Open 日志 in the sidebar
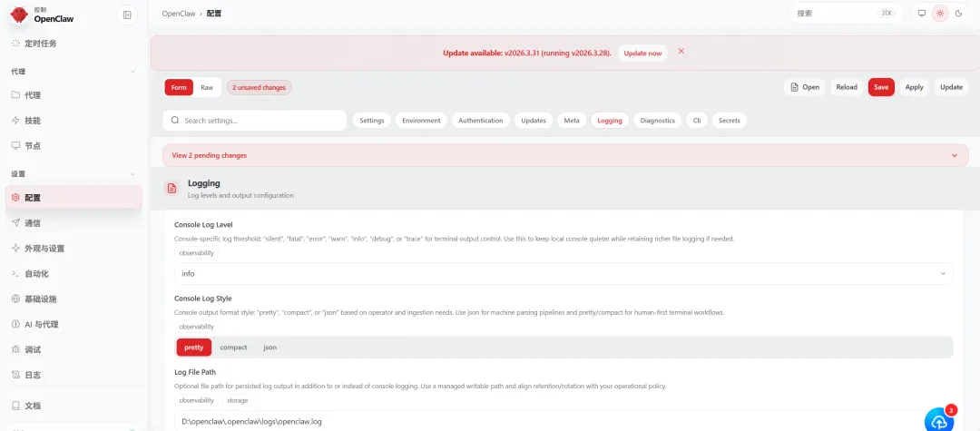 coord(73,376)
